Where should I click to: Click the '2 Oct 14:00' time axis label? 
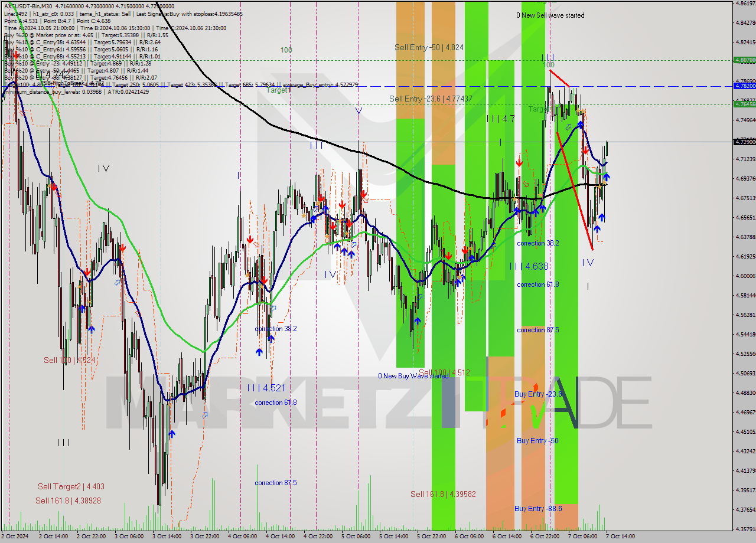pyautogui.click(x=53, y=537)
